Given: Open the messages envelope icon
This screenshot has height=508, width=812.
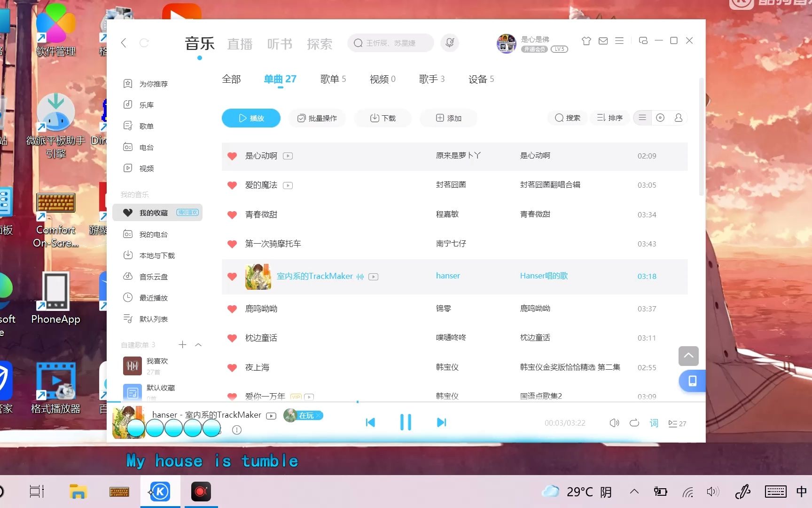Looking at the screenshot, I should (603, 41).
